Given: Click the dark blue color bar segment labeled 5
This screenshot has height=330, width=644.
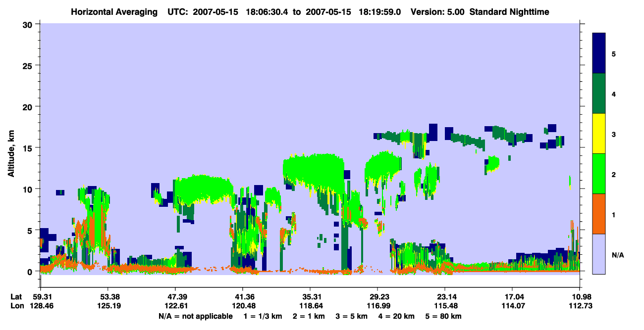Looking at the screenshot, I should click(x=599, y=53).
